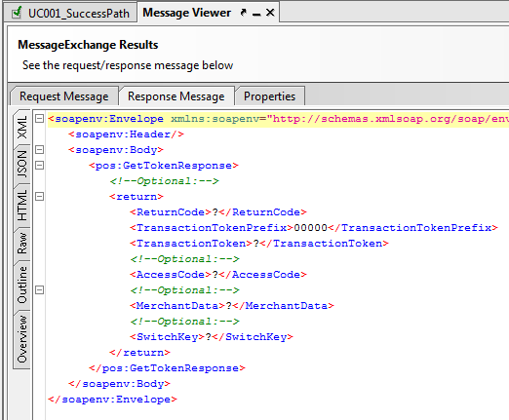
Task: Switch to the JSON vertical view tab
Action: 22,164
